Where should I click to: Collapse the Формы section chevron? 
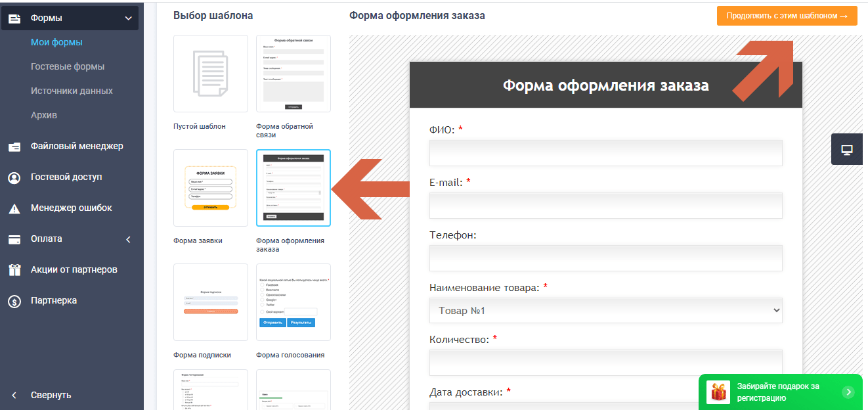(129, 18)
